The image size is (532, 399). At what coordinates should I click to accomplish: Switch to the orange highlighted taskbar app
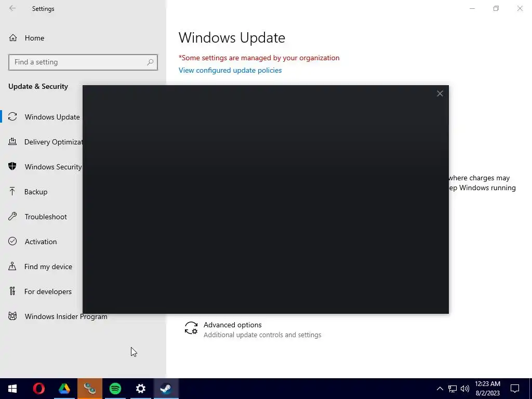(x=89, y=389)
